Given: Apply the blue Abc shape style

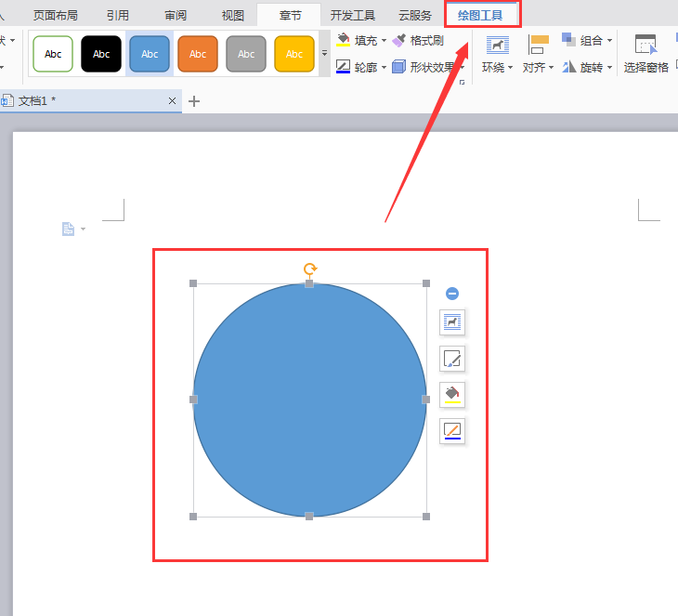Looking at the screenshot, I should pos(150,54).
